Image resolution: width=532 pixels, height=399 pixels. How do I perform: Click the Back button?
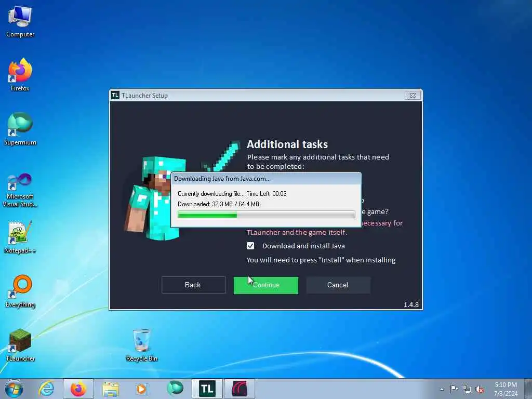(x=193, y=285)
